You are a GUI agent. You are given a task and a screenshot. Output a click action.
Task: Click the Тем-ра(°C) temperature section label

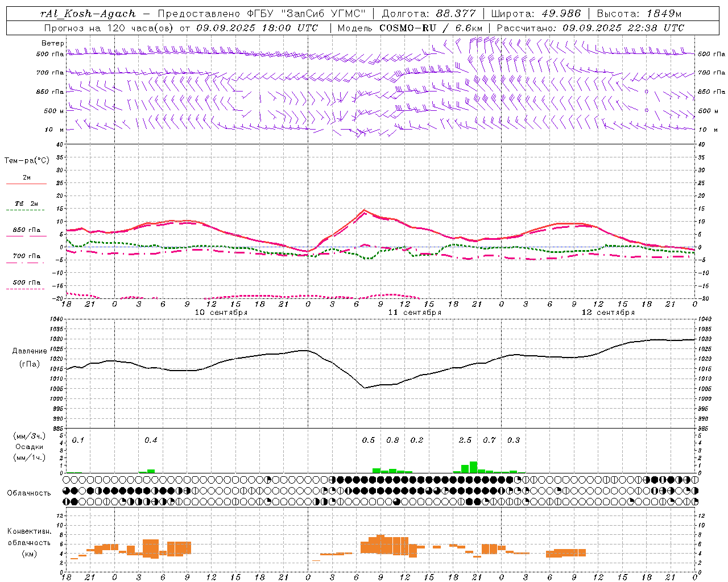tap(27, 161)
